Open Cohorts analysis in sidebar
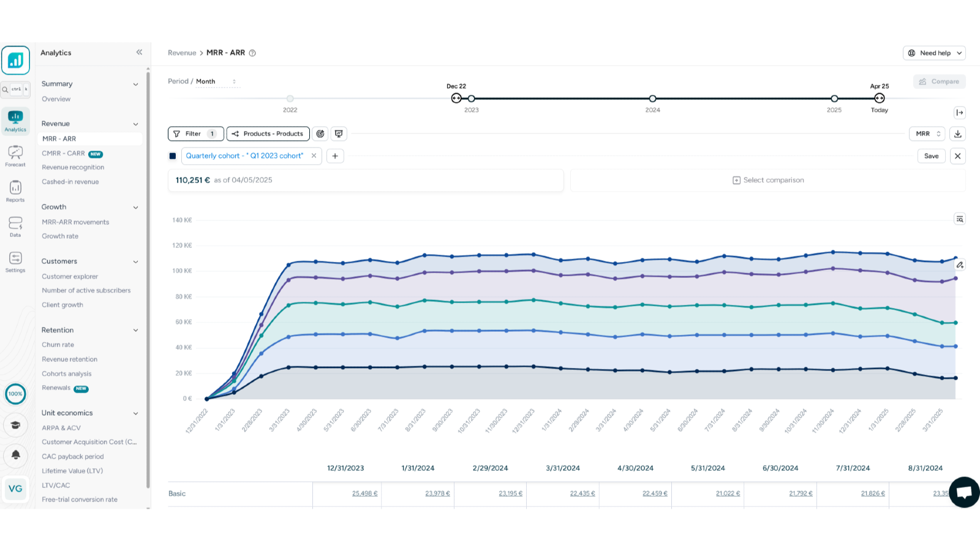 tap(67, 374)
